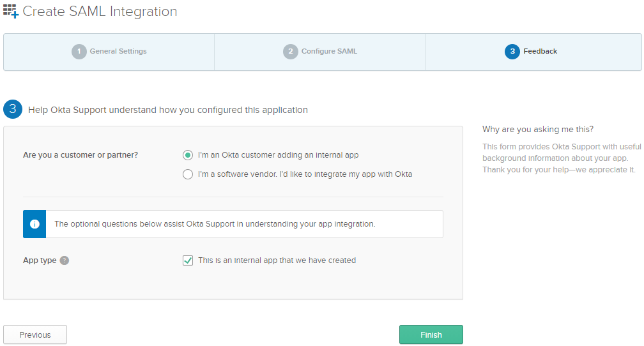Viewport: 644px width, 346px height.
Task: Select 'I'm a software vendor' radio option
Action: coord(188,174)
